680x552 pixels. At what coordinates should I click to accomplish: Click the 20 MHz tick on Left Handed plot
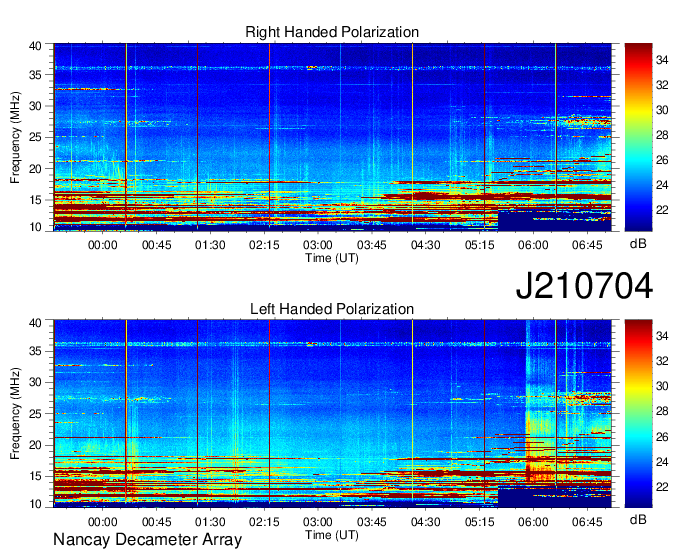pyautogui.click(x=35, y=445)
